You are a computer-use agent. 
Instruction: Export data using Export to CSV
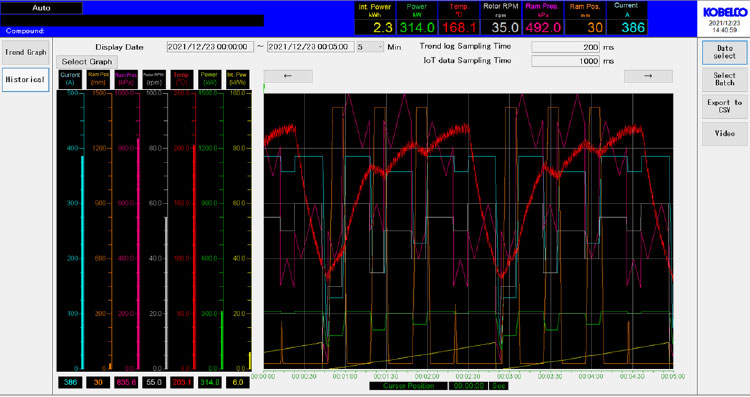coord(725,106)
